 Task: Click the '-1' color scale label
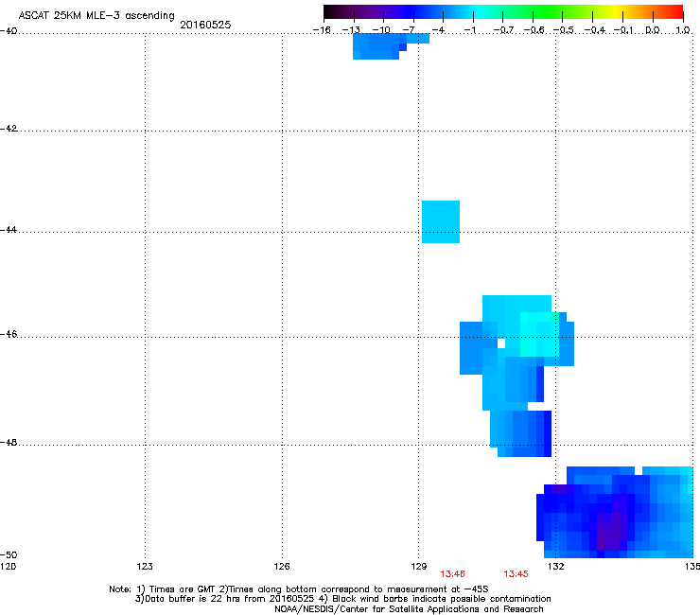click(470, 30)
